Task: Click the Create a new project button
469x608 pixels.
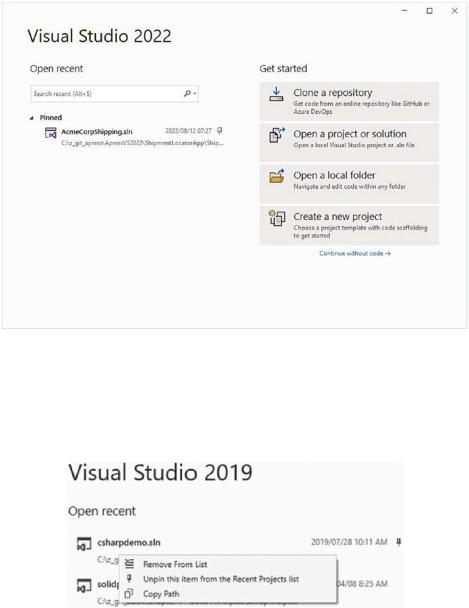Action: click(x=349, y=225)
